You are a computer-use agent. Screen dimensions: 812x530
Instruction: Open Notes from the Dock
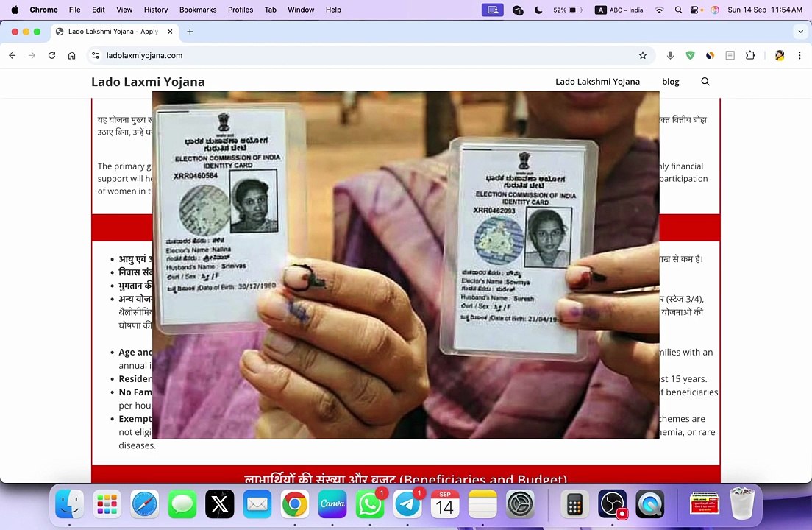tap(482, 504)
